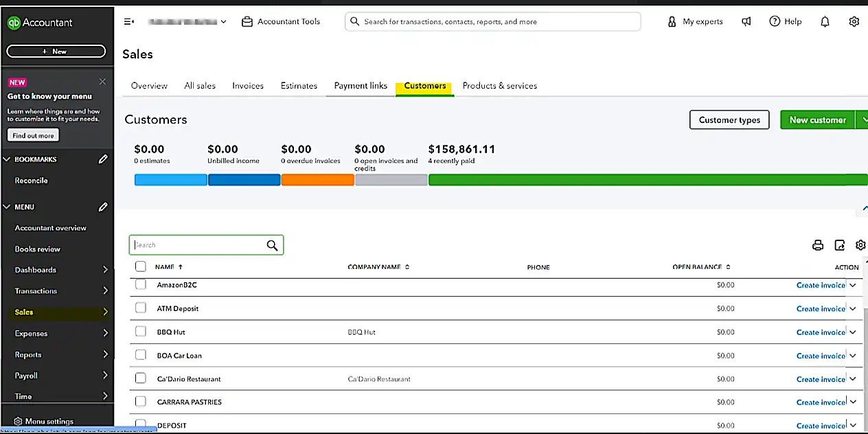Open the Accountant Tools briefcase

[x=281, y=21]
